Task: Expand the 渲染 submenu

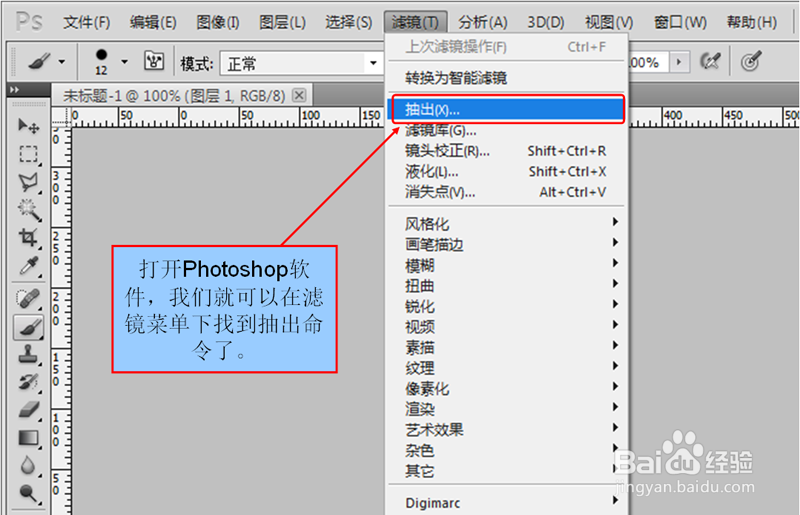Action: coord(506,409)
